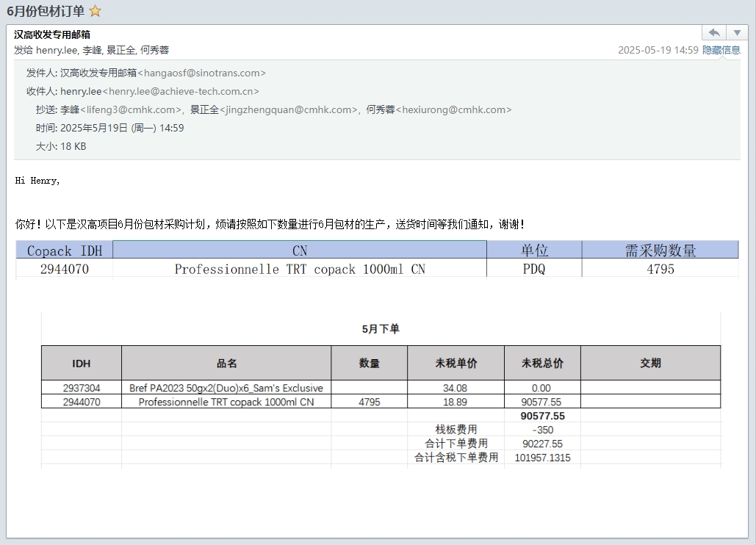756x545 pixels.
Task: Click the 2025-05-19 14:59 timestamp
Action: pos(658,50)
